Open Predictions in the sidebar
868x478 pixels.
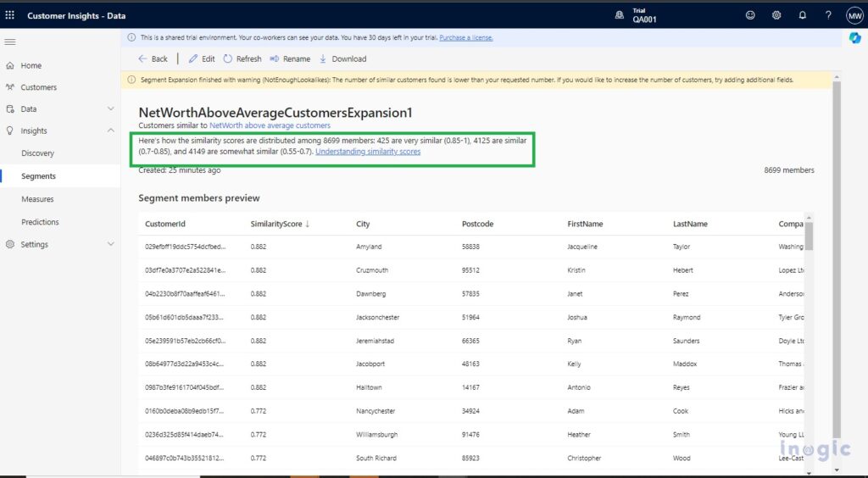pyautogui.click(x=40, y=222)
